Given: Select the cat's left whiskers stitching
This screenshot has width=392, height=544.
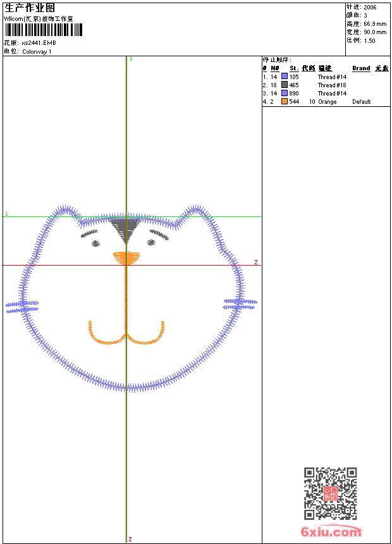Looking at the screenshot, I should (23, 306).
